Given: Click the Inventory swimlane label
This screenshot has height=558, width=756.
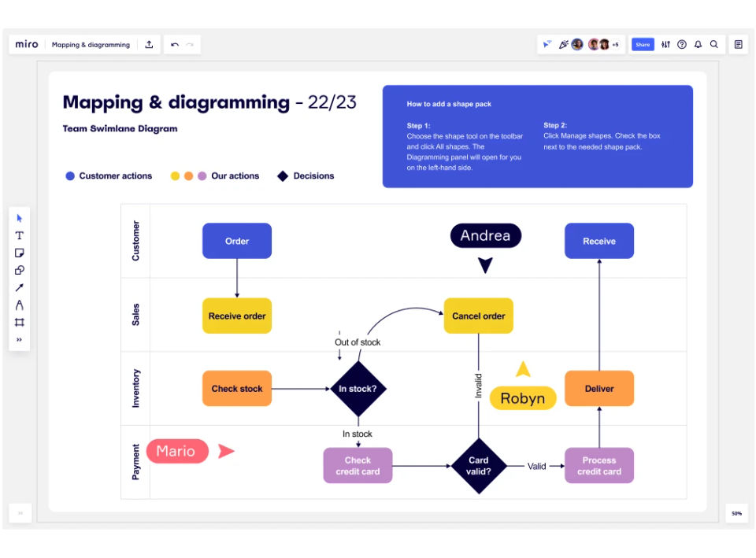Looking at the screenshot, I should click(135, 388).
